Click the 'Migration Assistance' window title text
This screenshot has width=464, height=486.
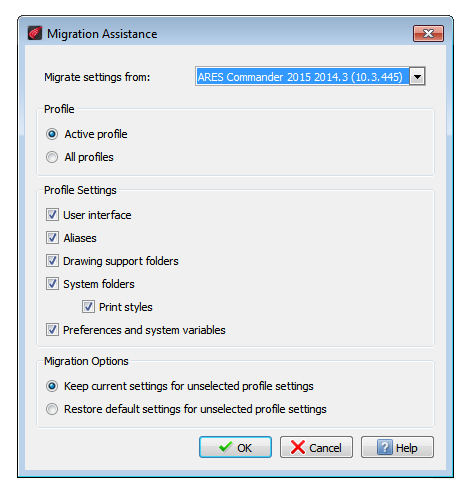click(102, 34)
